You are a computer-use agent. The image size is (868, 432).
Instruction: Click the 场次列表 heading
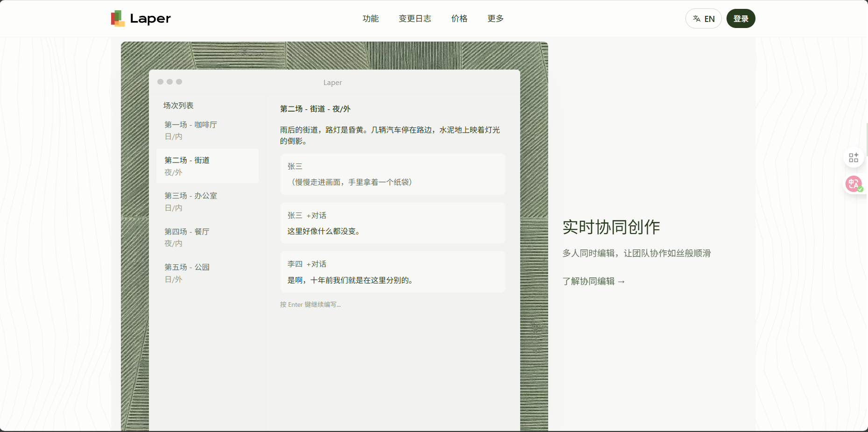(178, 106)
